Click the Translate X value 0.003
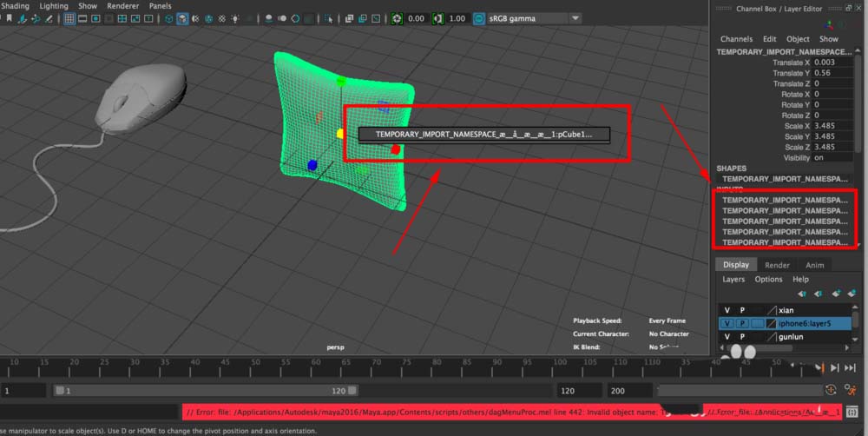 click(x=832, y=62)
